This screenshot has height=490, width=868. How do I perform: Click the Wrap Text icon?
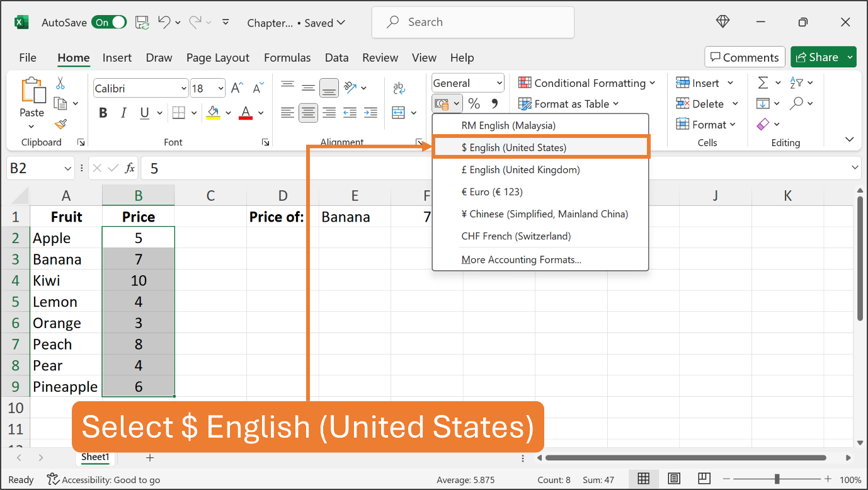point(399,88)
